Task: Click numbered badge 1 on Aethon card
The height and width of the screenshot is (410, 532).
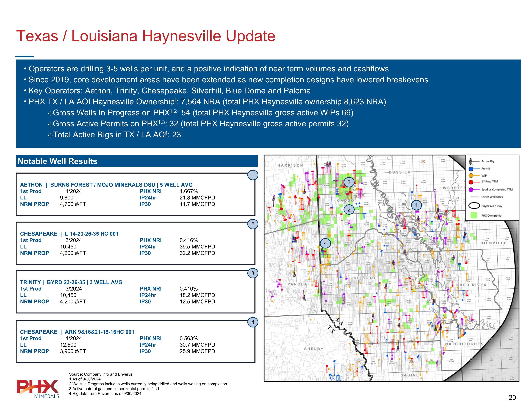Action: point(253,175)
